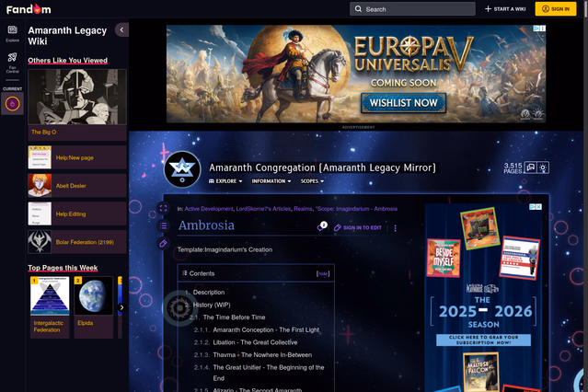
Task: Open the Explore sidebar icon
Action: pyautogui.click(x=12, y=33)
